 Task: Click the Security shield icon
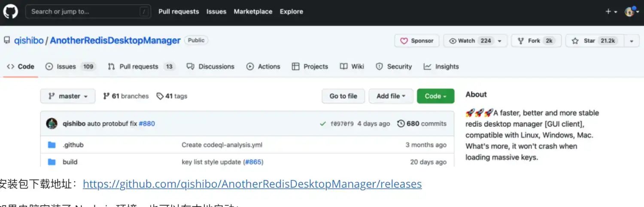[x=380, y=67]
